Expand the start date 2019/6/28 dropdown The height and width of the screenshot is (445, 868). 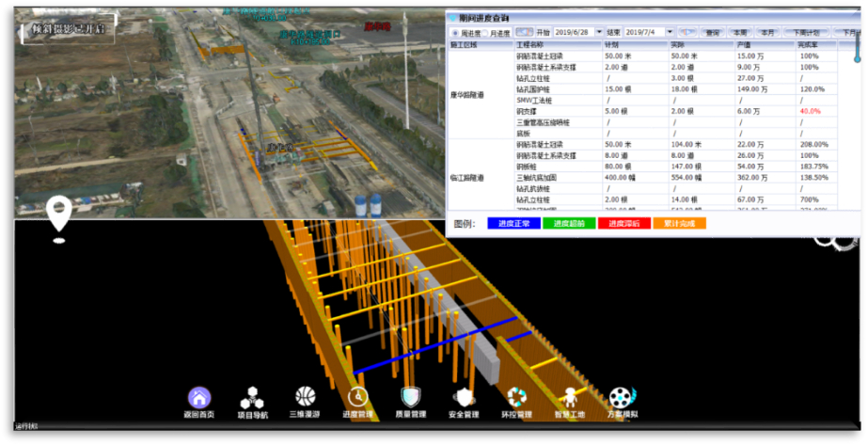(x=599, y=33)
